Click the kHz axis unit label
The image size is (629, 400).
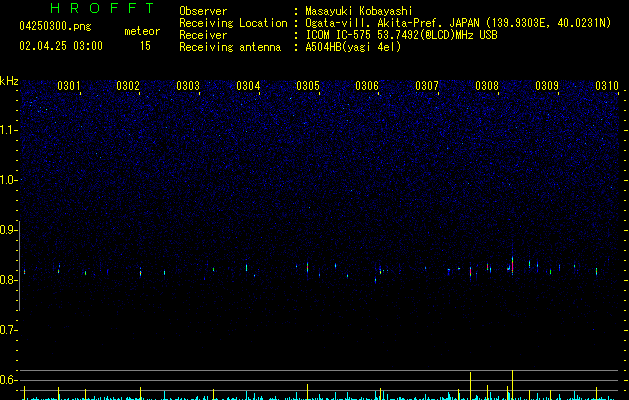[x=9, y=81]
